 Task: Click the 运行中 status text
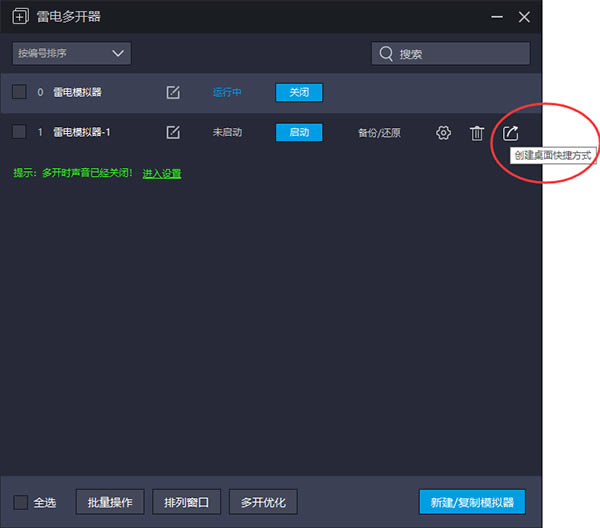[x=227, y=92]
